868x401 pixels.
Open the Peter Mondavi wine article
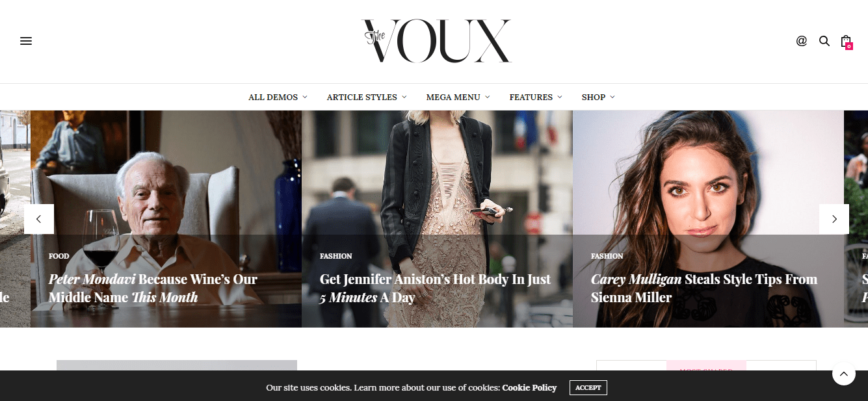coord(153,289)
